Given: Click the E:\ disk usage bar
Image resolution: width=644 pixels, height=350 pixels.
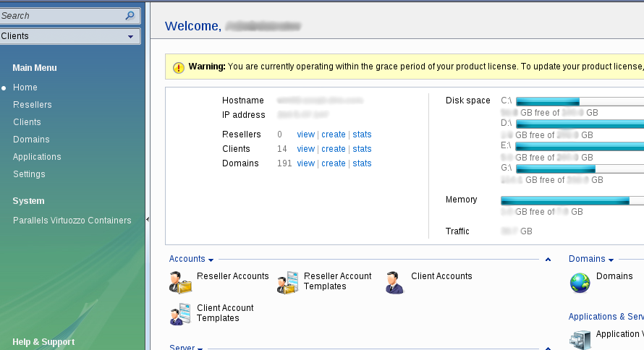Looking at the screenshot, I should [x=580, y=147].
